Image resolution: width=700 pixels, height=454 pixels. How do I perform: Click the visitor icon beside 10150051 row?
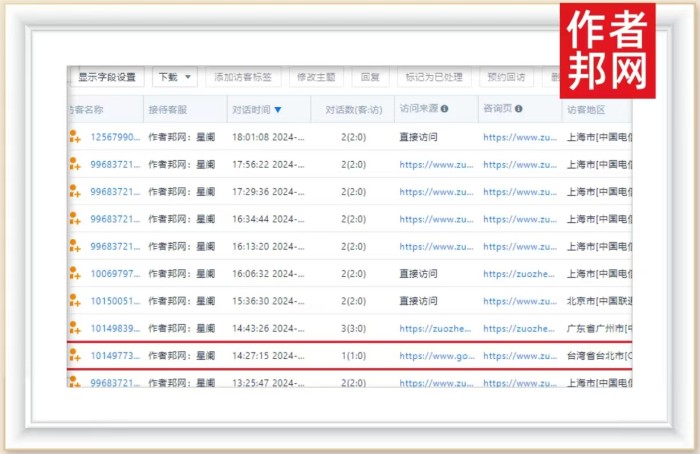pyautogui.click(x=74, y=301)
